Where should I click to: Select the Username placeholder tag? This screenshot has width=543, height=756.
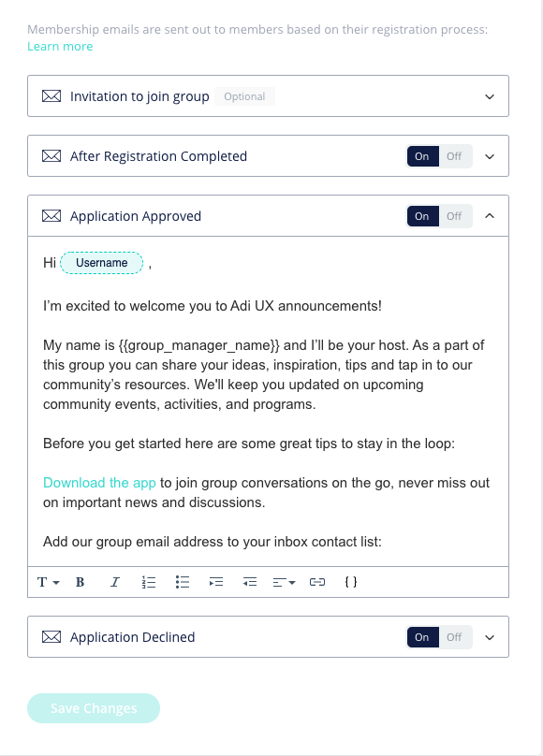(102, 263)
